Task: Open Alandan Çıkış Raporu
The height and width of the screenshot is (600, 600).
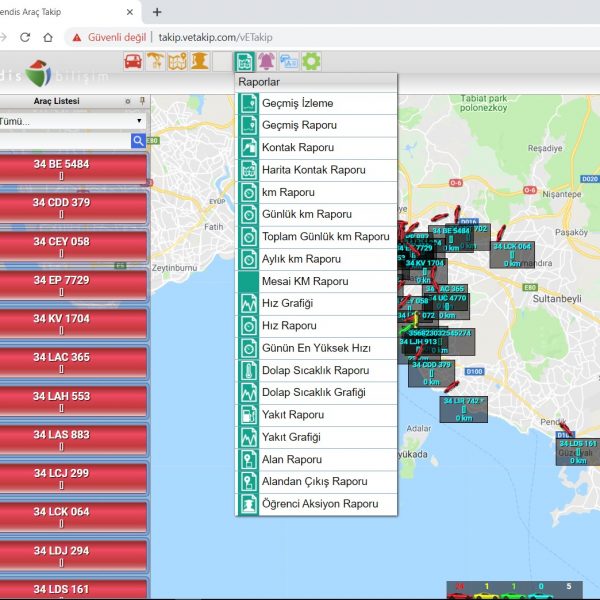Action: coord(317,482)
